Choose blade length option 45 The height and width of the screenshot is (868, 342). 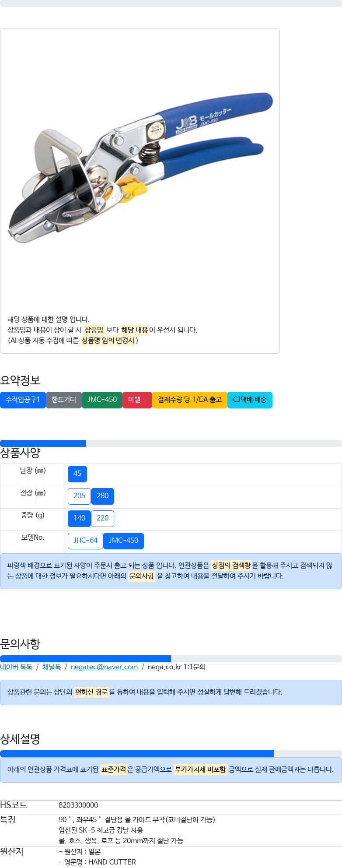pos(77,474)
